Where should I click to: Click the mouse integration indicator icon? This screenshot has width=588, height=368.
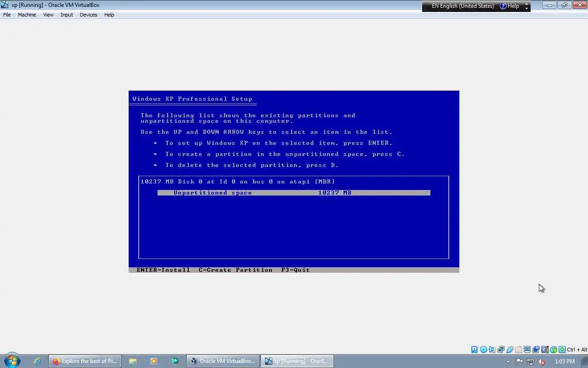point(554,350)
